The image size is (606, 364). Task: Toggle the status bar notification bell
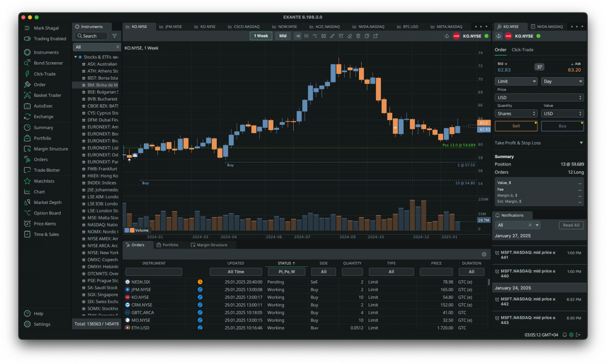565,335
